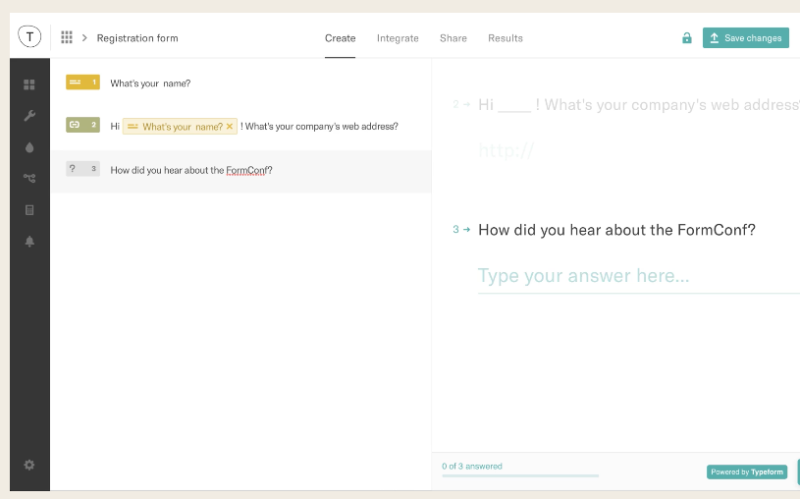The width and height of the screenshot is (800, 499).
Task: Remove the "What's your name?" piped variable tag
Action: point(230,127)
